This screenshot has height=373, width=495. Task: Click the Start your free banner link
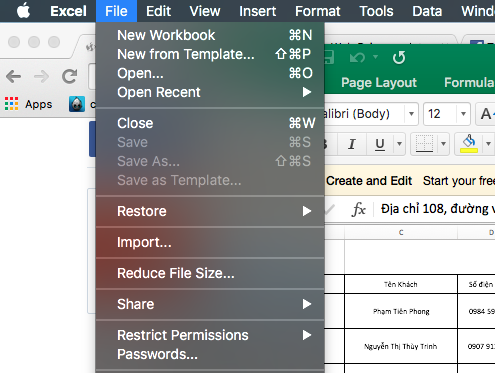click(x=459, y=181)
